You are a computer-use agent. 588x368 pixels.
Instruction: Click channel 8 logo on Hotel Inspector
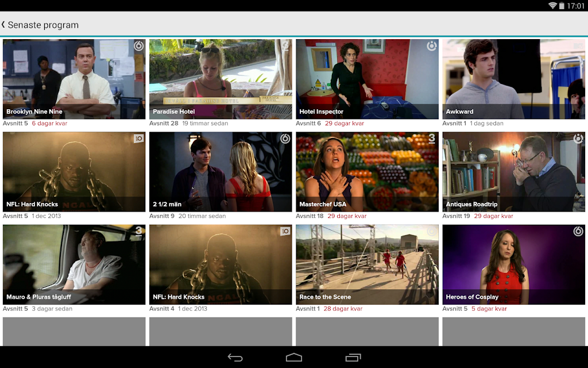click(432, 46)
